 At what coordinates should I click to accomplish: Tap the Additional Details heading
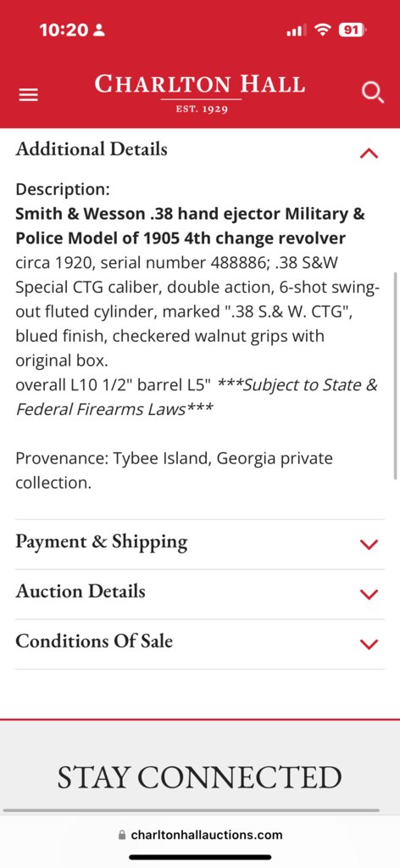pos(92,149)
